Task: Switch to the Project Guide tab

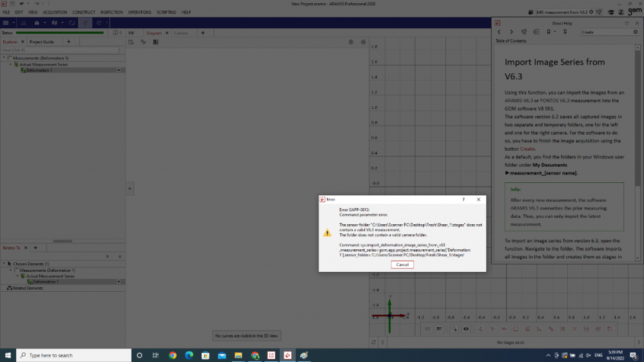Action: coord(41,42)
